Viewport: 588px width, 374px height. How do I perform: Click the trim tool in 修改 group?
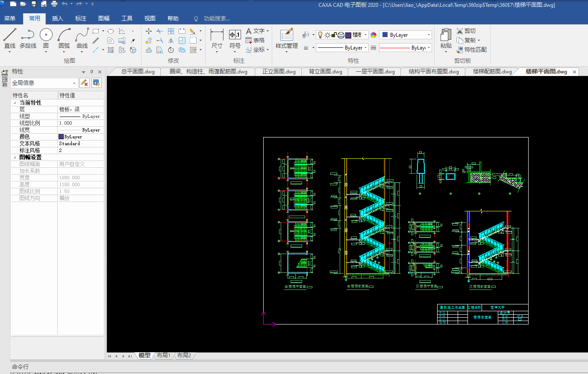[160, 31]
